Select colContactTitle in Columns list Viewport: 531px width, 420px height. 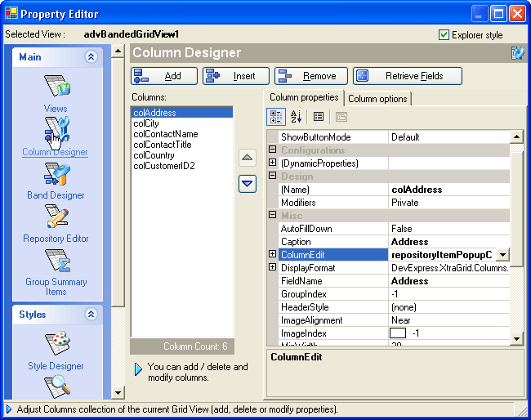(182, 145)
